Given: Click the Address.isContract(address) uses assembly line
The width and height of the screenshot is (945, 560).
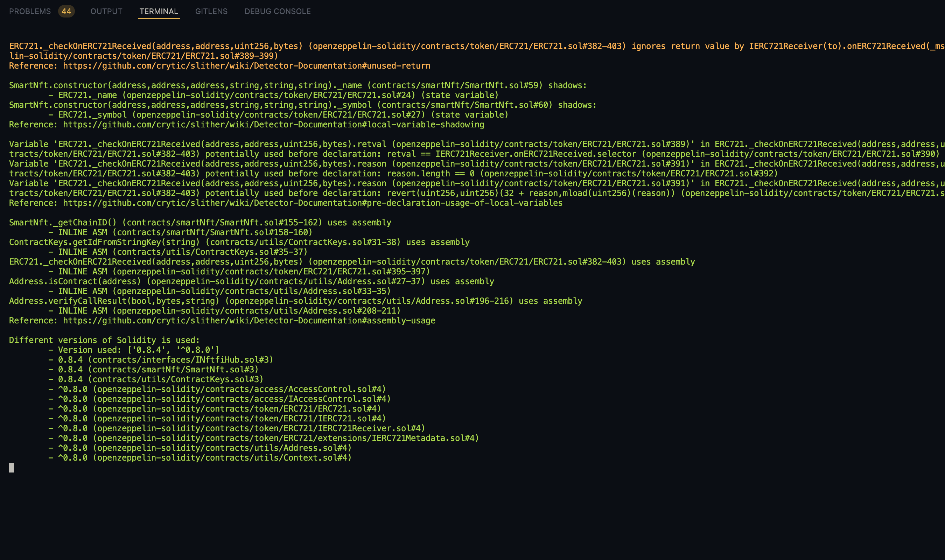Looking at the screenshot, I should (252, 281).
